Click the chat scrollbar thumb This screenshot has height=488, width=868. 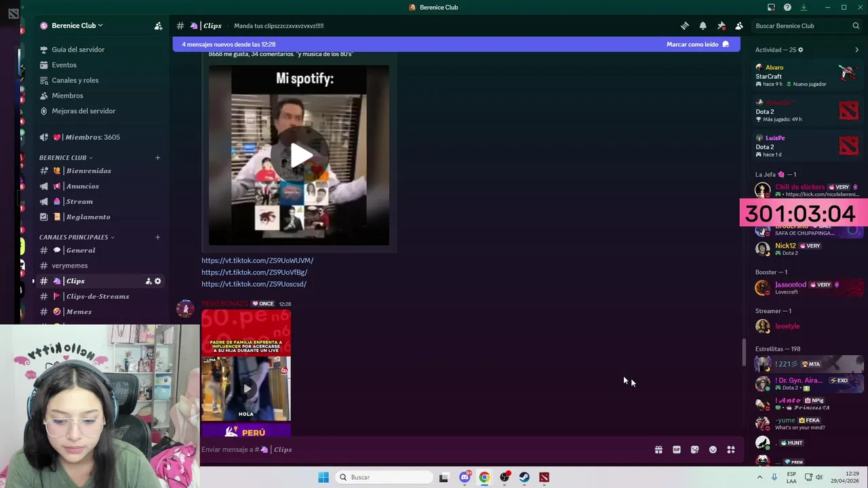coord(744,352)
